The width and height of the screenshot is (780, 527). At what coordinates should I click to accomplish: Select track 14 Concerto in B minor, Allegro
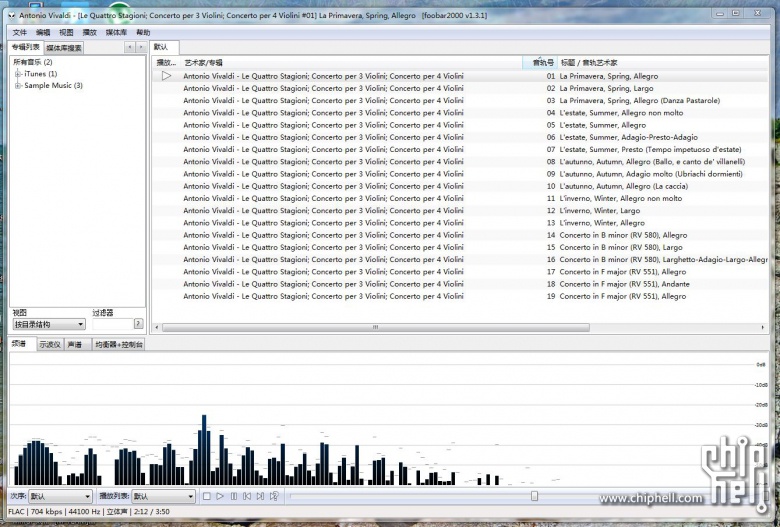tap(461, 235)
